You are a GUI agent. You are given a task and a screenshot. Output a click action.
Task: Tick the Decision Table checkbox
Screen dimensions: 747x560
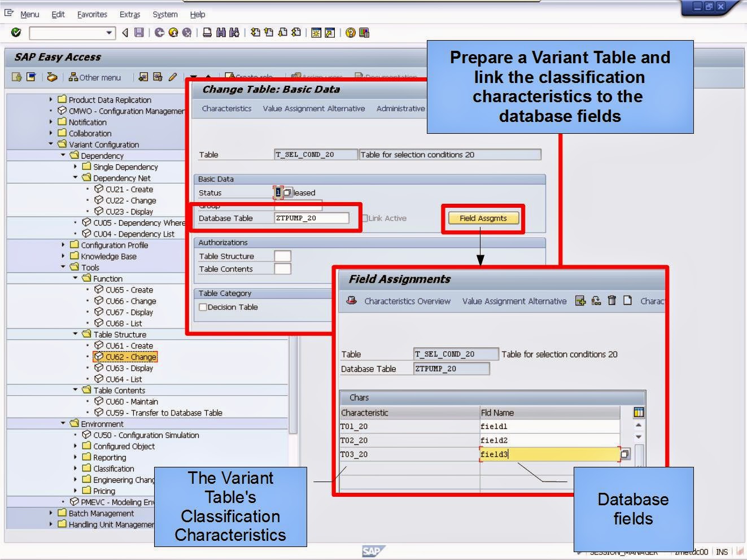pos(203,307)
